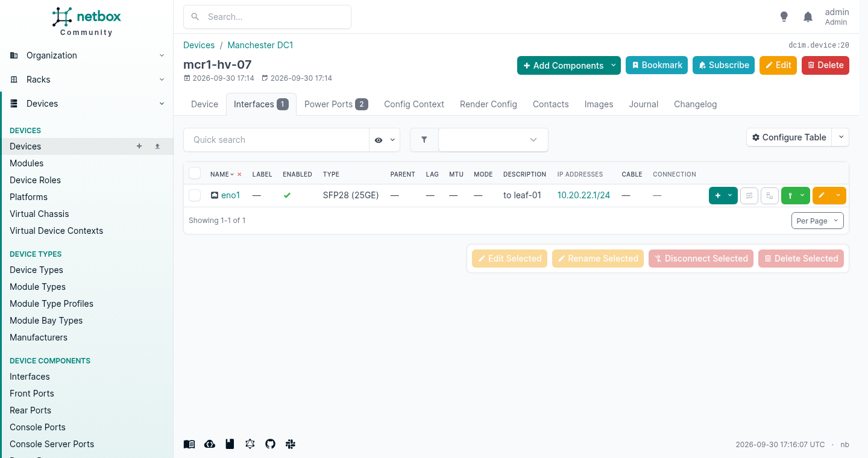Click the filter funnel icon

coord(424,140)
